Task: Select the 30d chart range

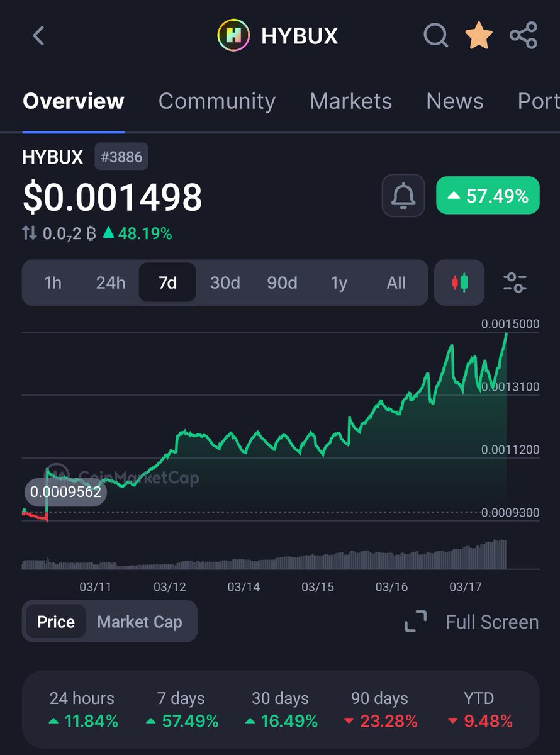Action: [225, 283]
